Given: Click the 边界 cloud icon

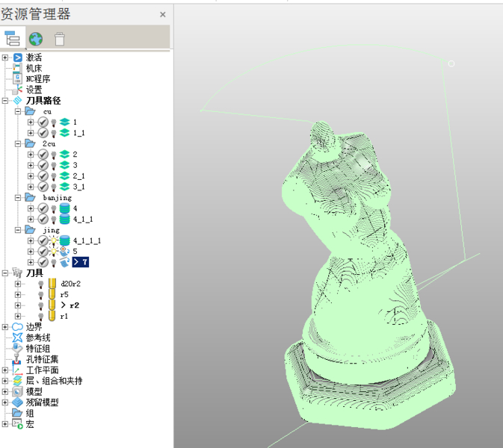Looking at the screenshot, I should [x=17, y=327].
